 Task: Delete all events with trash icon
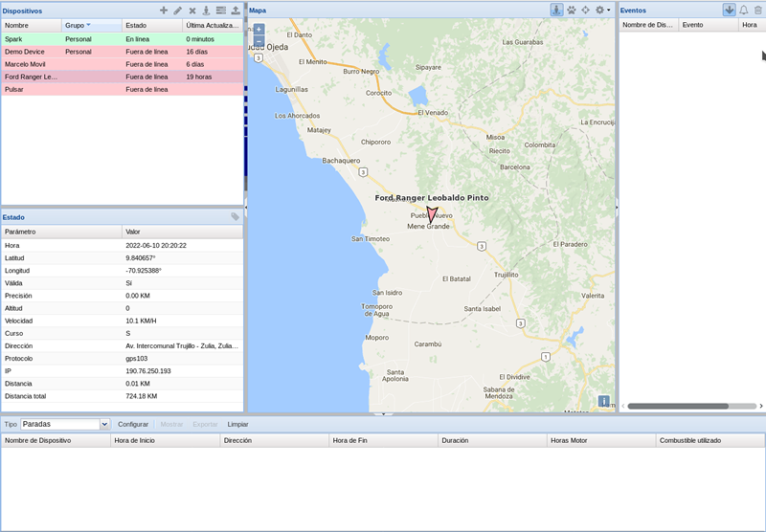(758, 10)
